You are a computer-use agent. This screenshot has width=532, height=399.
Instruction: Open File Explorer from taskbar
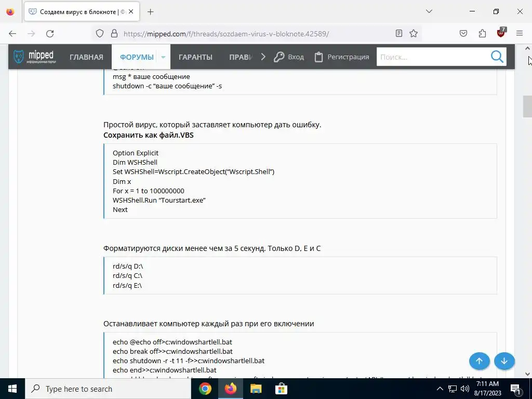256,389
